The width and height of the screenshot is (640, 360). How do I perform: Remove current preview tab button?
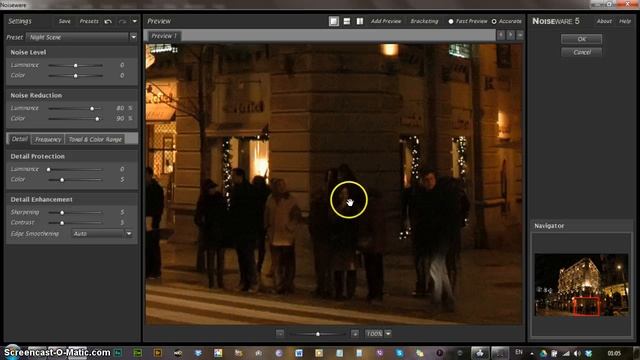coord(520,36)
